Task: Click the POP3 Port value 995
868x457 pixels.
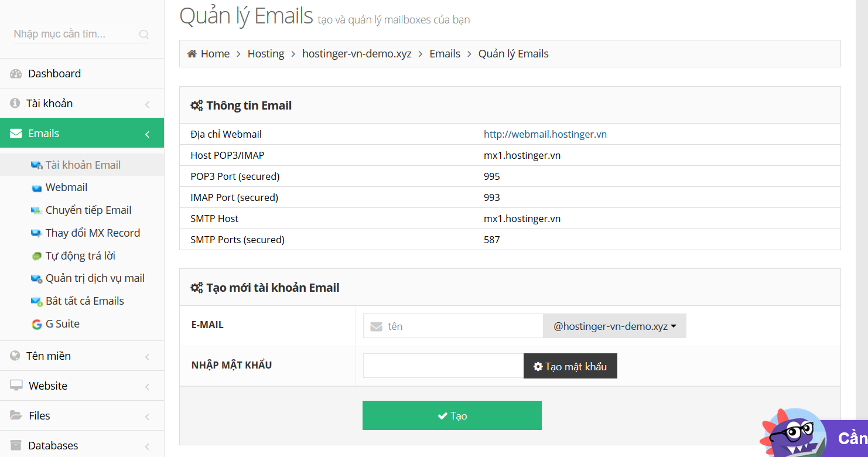Action: (492, 176)
